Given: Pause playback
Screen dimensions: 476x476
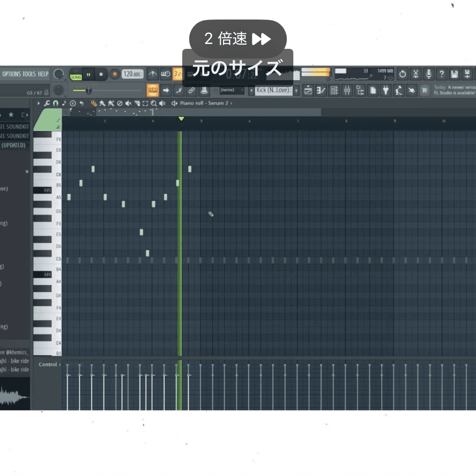Looking at the screenshot, I should click(x=89, y=74).
